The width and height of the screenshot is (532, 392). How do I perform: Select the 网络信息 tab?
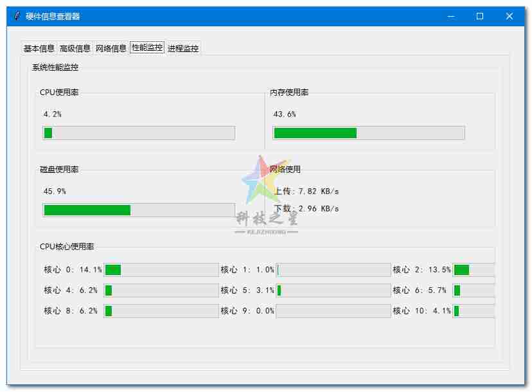pyautogui.click(x=111, y=48)
